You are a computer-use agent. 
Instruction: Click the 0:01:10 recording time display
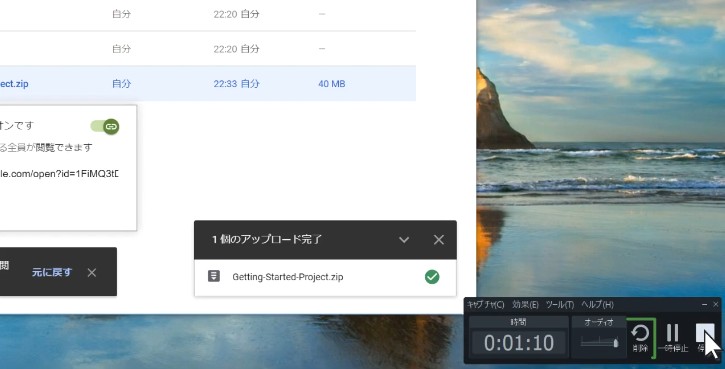519,343
